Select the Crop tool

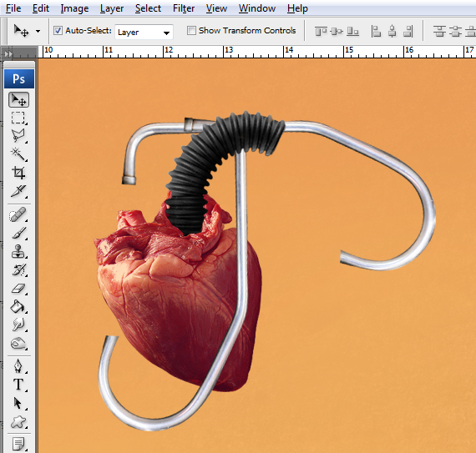point(18,173)
